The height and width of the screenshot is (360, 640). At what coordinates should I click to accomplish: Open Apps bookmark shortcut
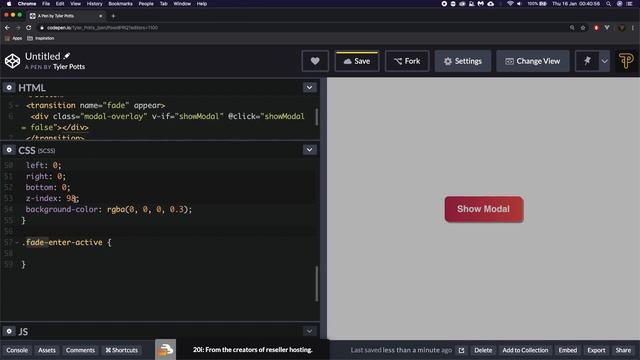(13, 38)
